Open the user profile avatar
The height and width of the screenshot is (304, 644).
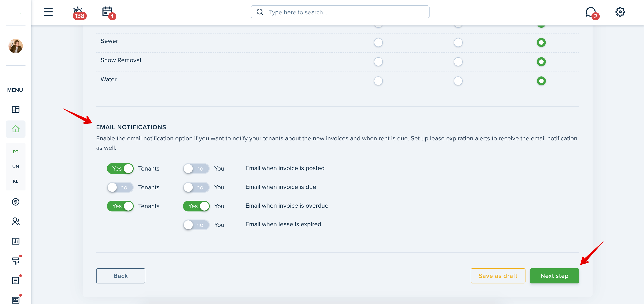point(15,46)
